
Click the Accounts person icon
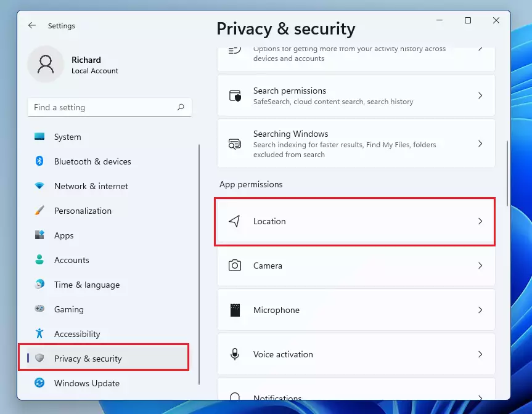[x=39, y=260]
